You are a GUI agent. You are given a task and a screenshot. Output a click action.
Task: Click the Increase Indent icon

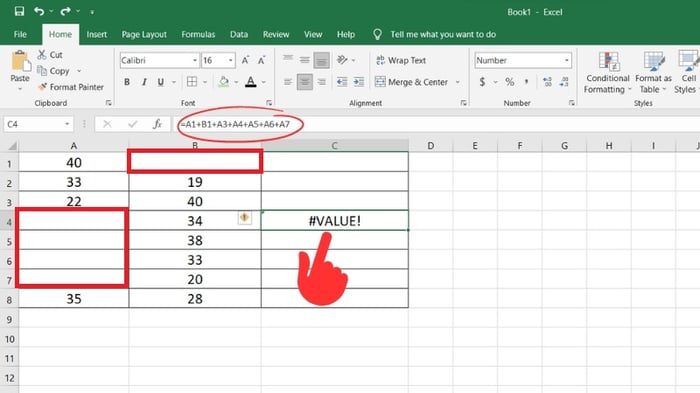[359, 82]
